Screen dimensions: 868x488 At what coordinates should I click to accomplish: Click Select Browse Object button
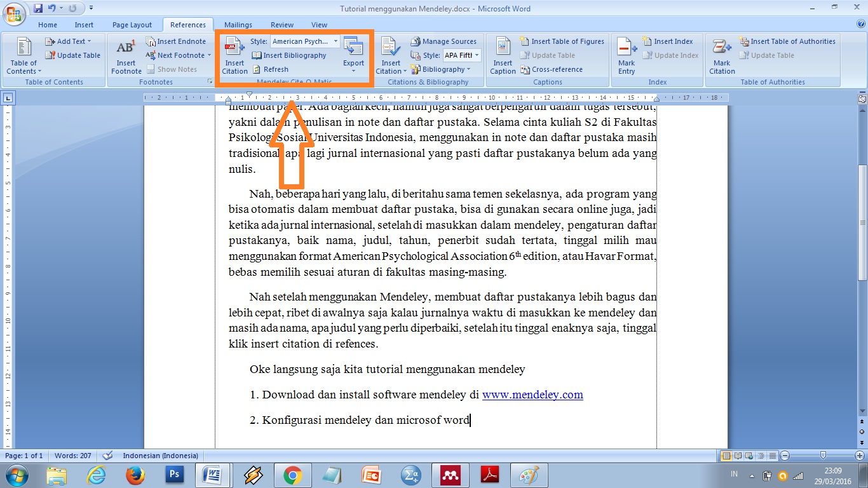pyautogui.click(x=862, y=433)
